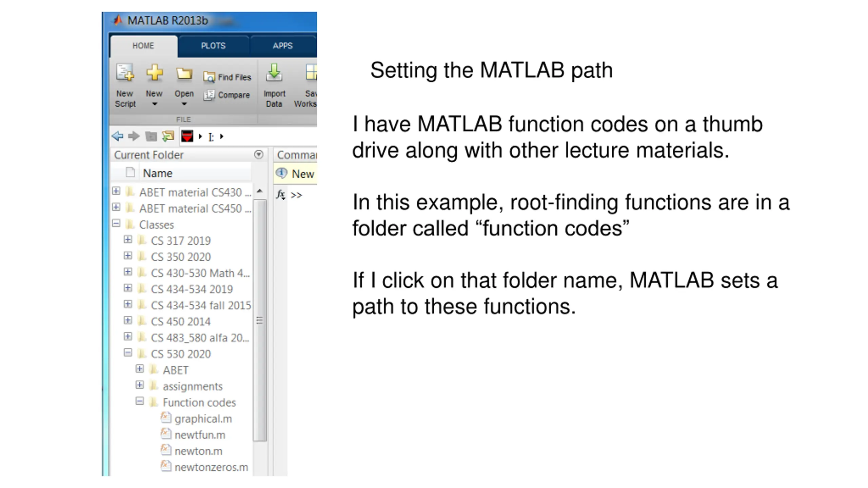Open the Current Folder panel actions menu

259,155
